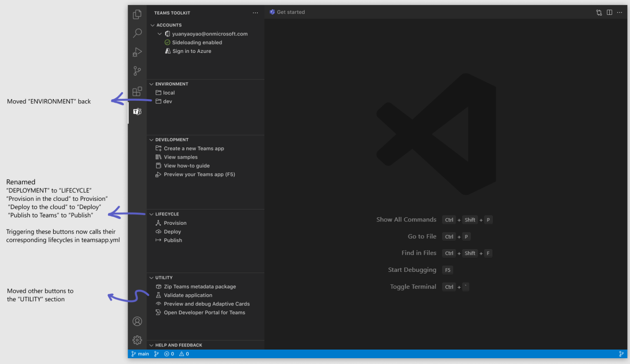The image size is (630, 364).
Task: Click the Toggle Terminal label
Action: (x=413, y=287)
